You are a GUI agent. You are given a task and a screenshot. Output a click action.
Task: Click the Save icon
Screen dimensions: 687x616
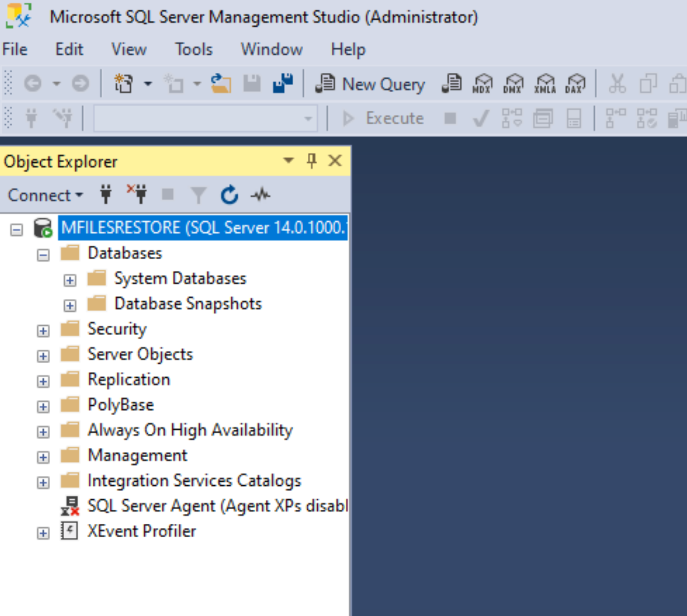coord(252,84)
